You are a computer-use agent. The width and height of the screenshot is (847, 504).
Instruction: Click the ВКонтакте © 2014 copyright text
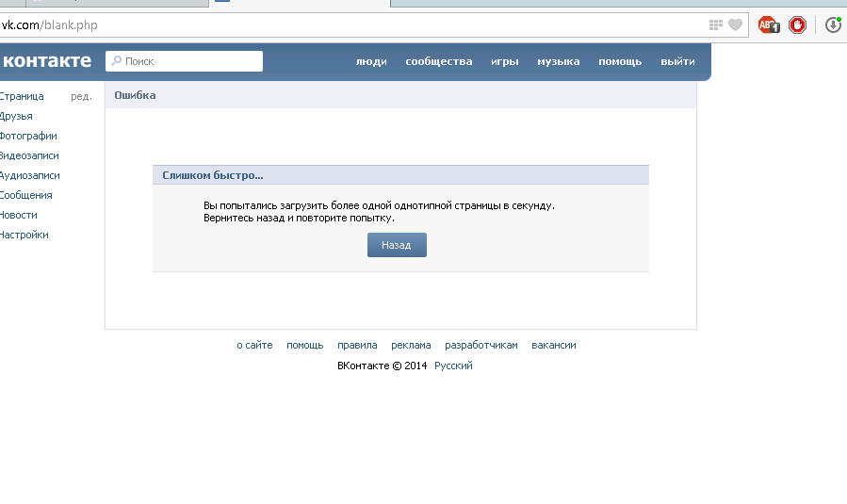pos(382,366)
